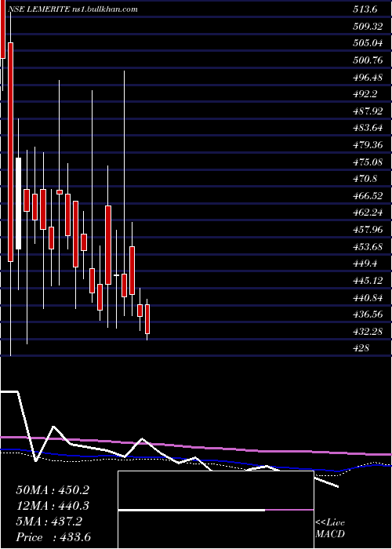Click the 453.68 price axis label
Screen dimensions: 392x549
click(x=368, y=247)
